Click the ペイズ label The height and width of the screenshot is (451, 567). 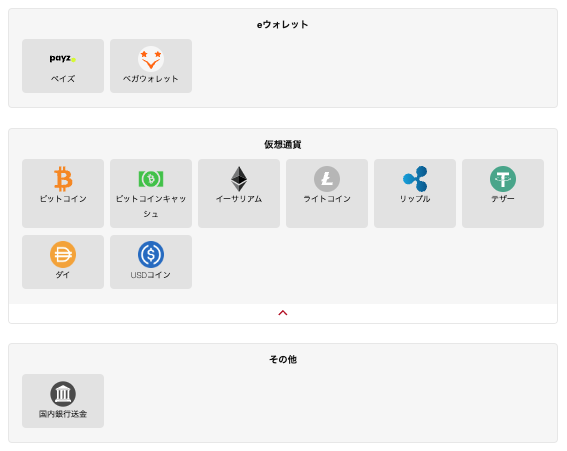(x=63, y=79)
